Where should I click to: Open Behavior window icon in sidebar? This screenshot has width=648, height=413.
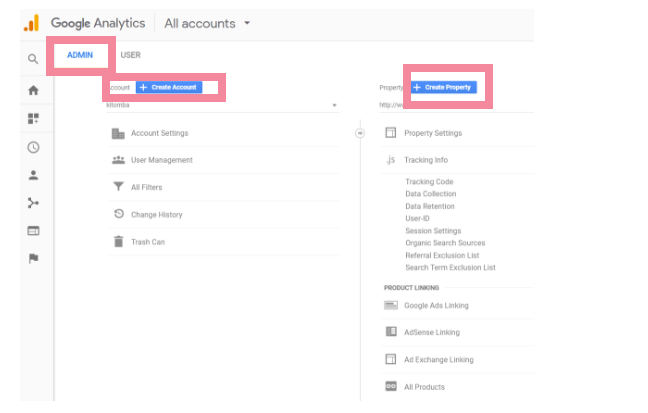coord(33,231)
